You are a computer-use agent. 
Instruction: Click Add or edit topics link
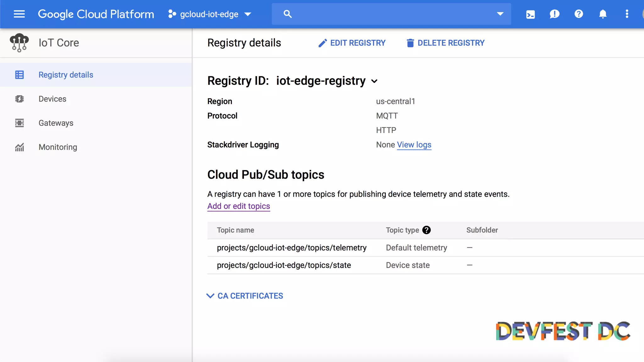pos(238,206)
